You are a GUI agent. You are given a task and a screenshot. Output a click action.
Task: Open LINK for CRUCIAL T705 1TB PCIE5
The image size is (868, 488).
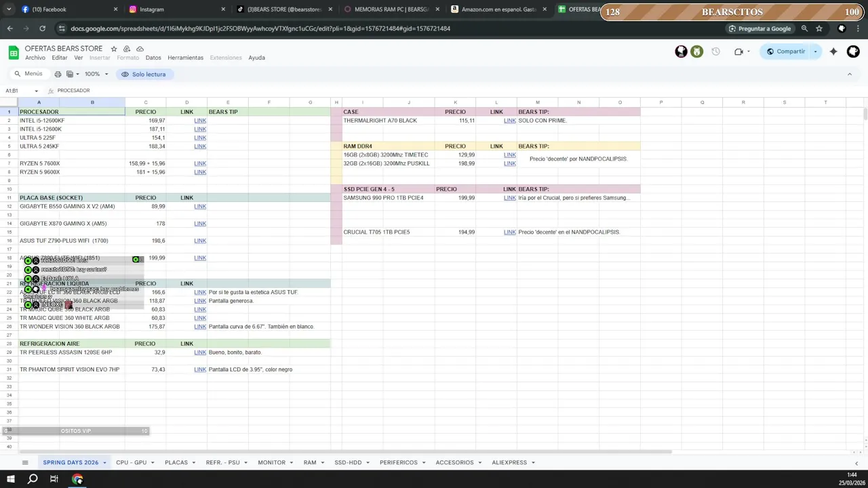point(510,232)
